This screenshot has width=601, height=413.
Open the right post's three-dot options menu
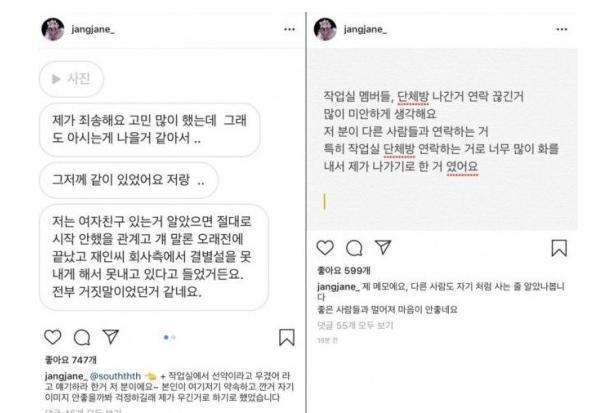(x=562, y=29)
